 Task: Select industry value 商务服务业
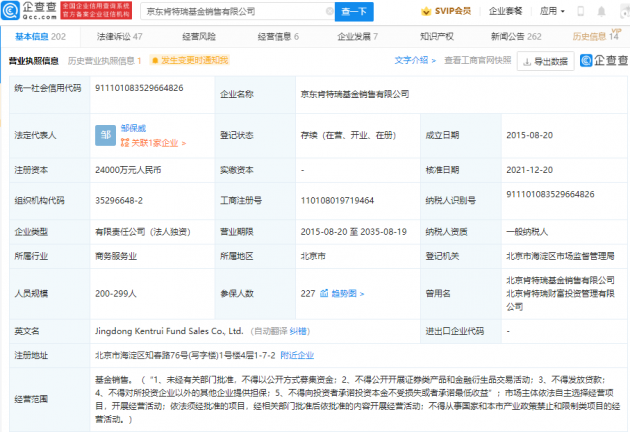pos(116,256)
